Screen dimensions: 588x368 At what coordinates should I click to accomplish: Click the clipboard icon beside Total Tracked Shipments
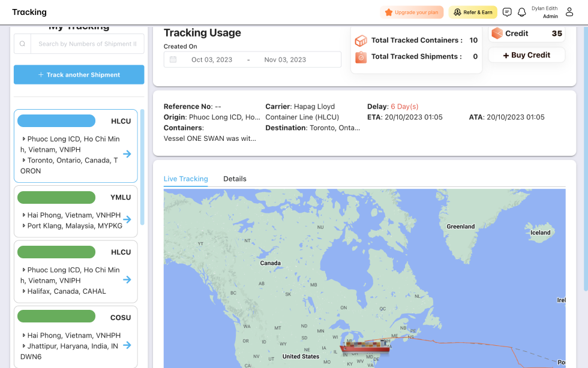(x=361, y=57)
